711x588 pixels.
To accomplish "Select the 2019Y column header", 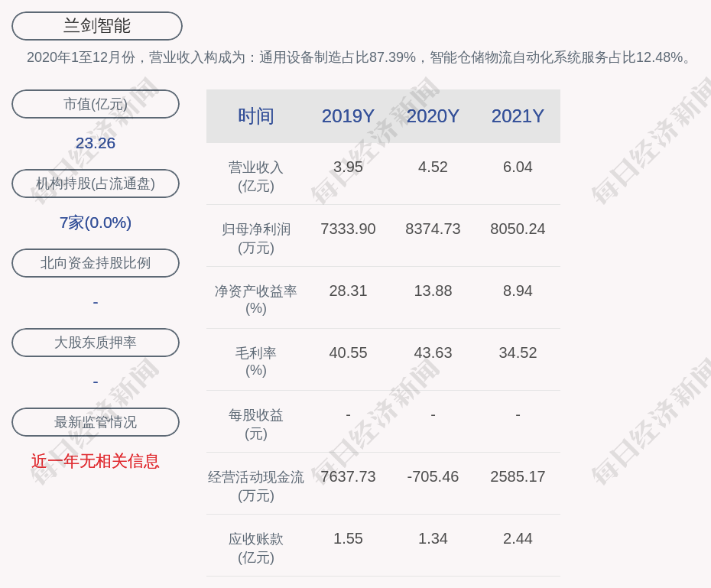I will (348, 116).
